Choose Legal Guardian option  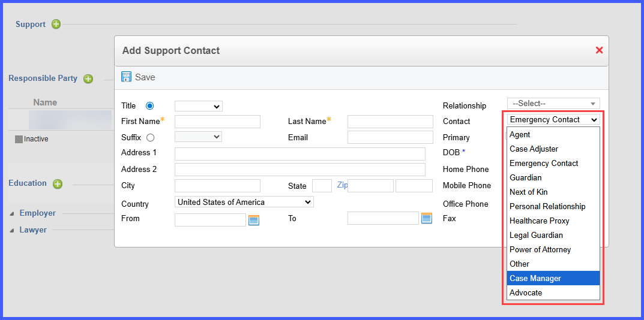point(553,235)
